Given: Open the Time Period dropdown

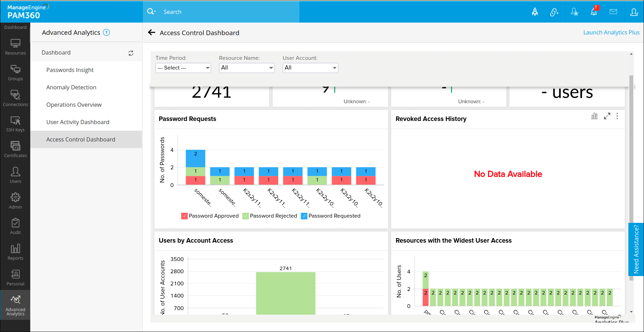Looking at the screenshot, I should pos(183,68).
